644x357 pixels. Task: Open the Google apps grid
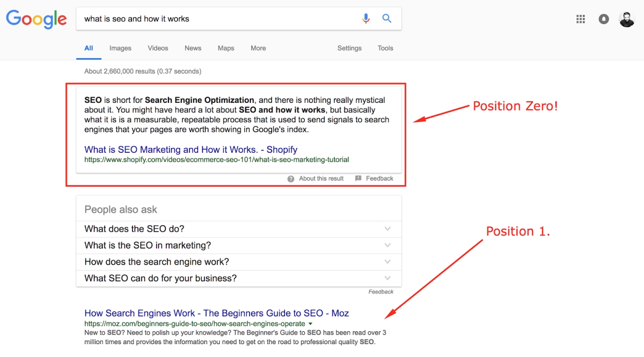(x=580, y=19)
